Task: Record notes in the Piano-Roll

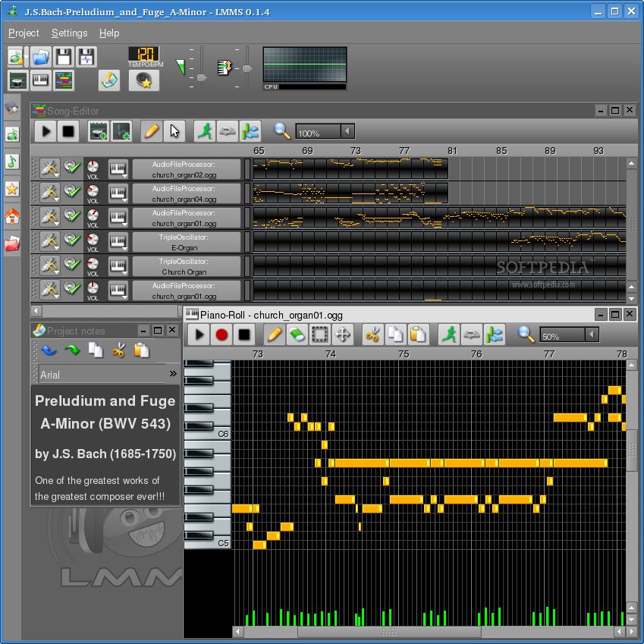Action: 221,335
